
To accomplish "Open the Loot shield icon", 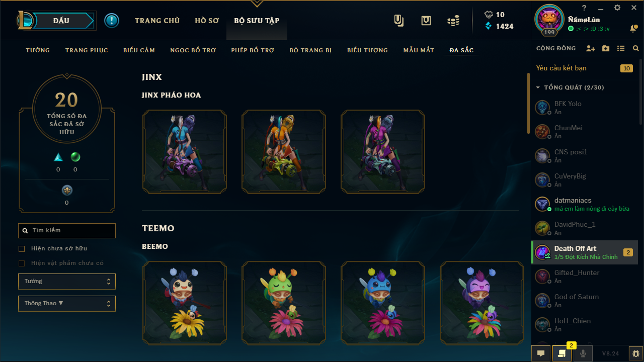I will [x=426, y=21].
